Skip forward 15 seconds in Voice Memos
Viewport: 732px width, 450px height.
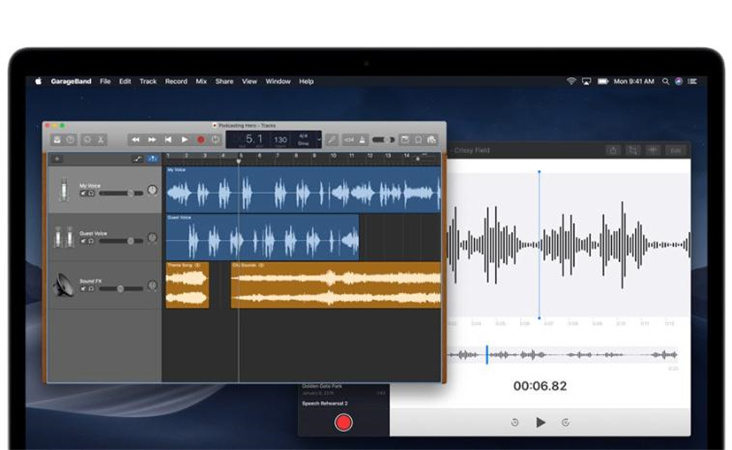pos(565,422)
